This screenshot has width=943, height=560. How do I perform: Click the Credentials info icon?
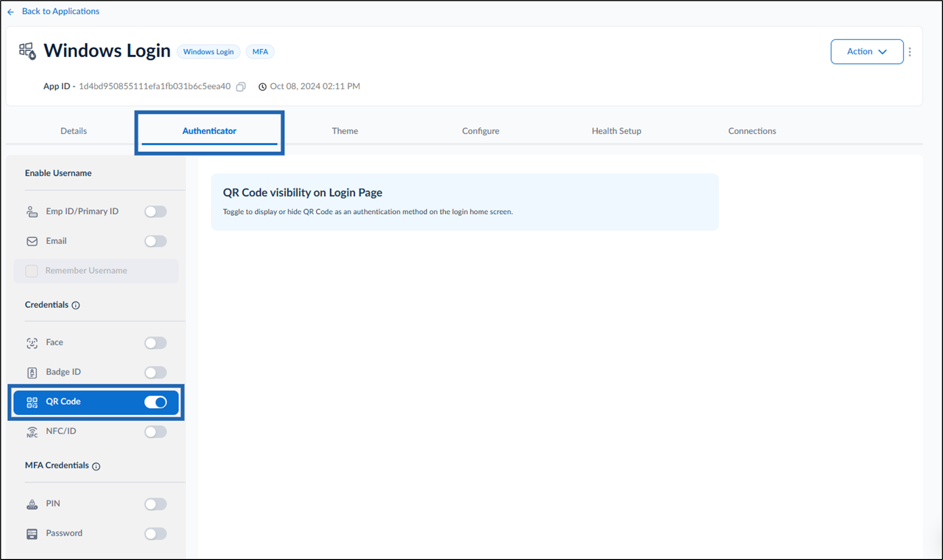(76, 305)
